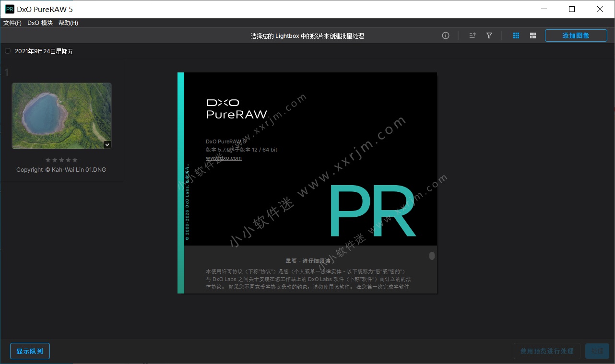This screenshot has width=615, height=364.
Task: Rate the photo by clicking the third star
Action: [61, 160]
